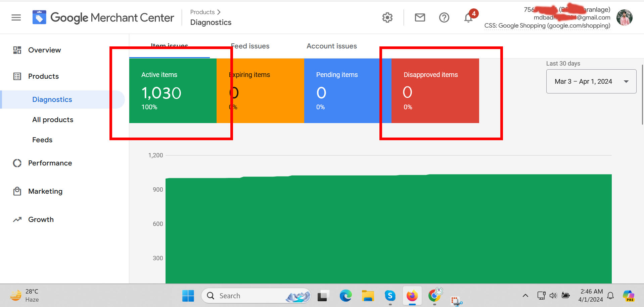This screenshot has height=307, width=644.
Task: Switch to Item issues tab
Action: (170, 46)
